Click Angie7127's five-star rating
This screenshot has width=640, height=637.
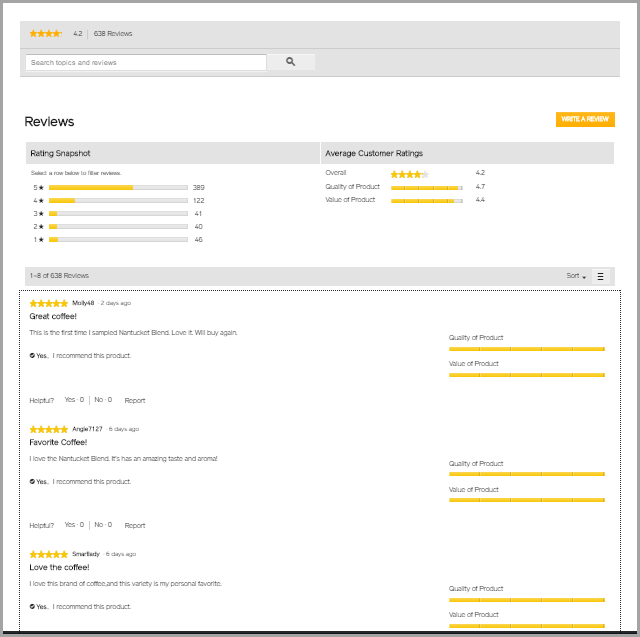(x=49, y=429)
